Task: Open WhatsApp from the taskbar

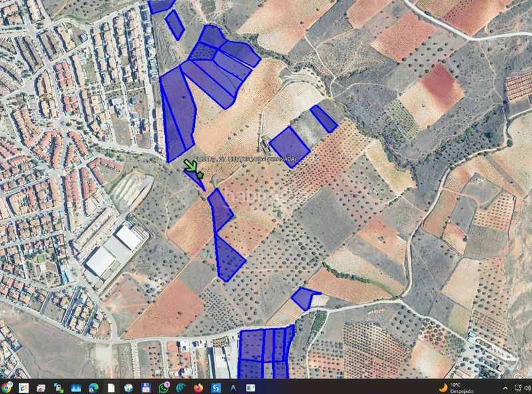Action: click(164, 387)
